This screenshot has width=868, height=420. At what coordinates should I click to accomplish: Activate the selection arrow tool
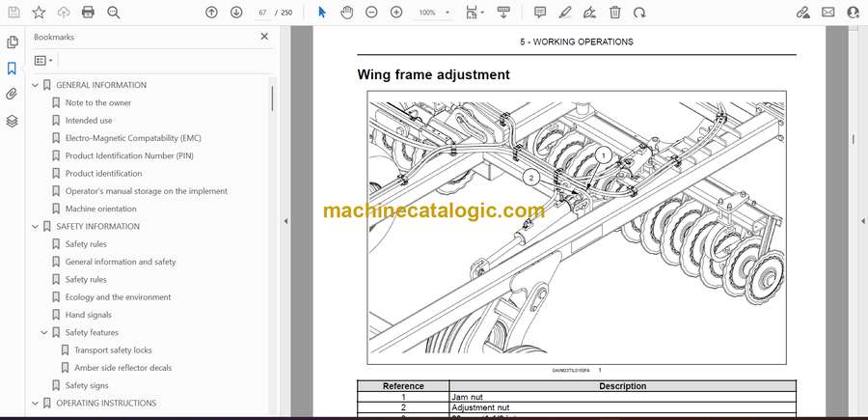(x=322, y=13)
